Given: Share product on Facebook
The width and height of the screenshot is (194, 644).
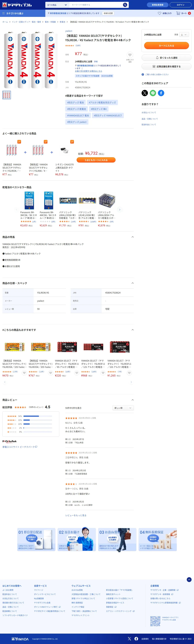Looking at the screenshot, I should [161, 93].
